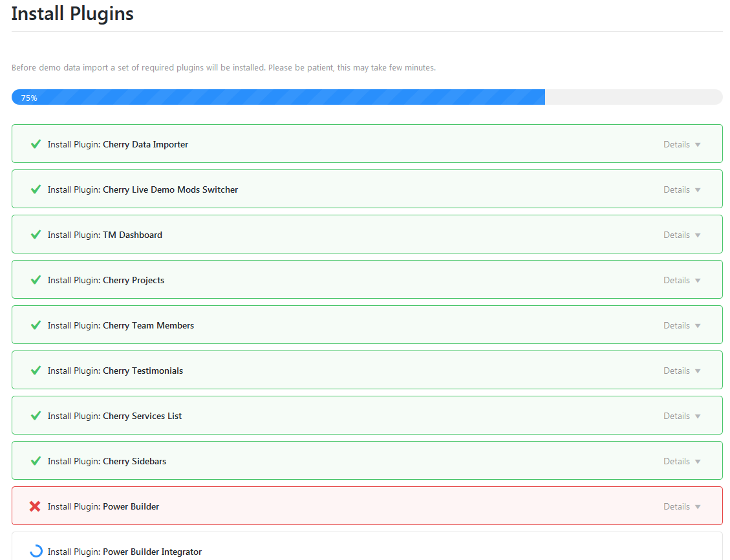
Task: Expand Details for Cherry Data Importer
Action: coord(682,144)
